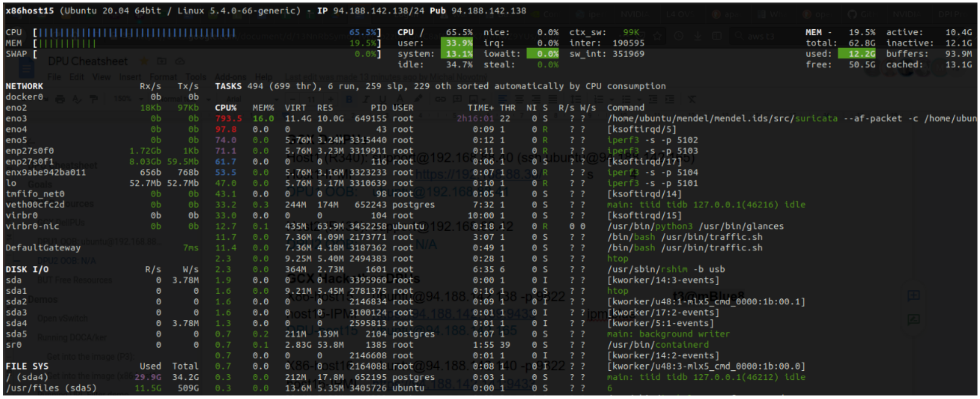Click the x86host15 hostname in the header
Screen dimensions: 980x399
30,11
